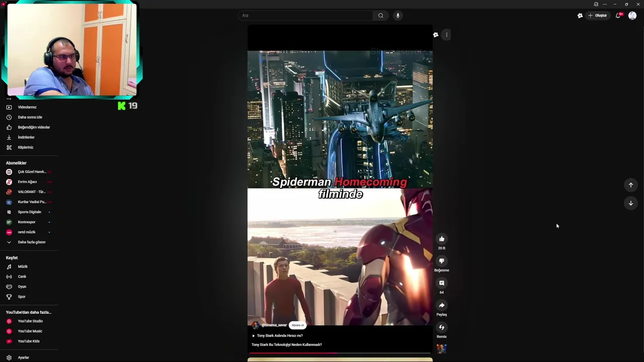Open YouTube Studio link
The width and height of the screenshot is (644, 362).
[30, 321]
